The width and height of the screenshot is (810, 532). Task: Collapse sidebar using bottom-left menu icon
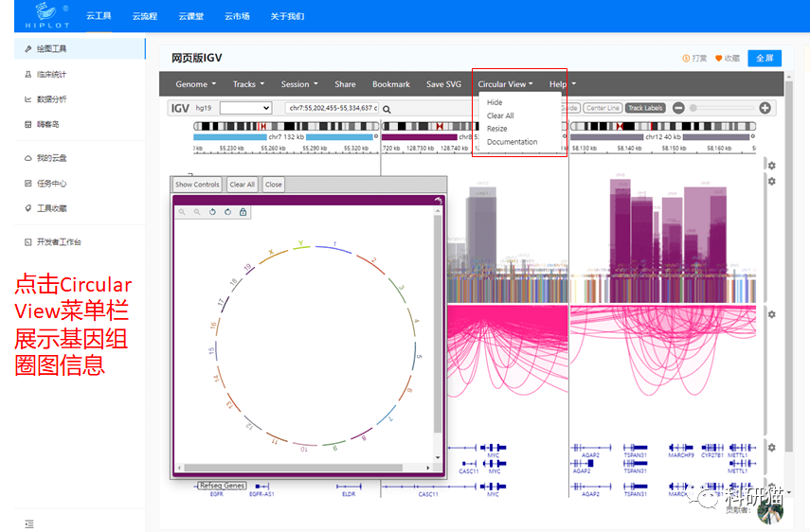click(x=28, y=523)
